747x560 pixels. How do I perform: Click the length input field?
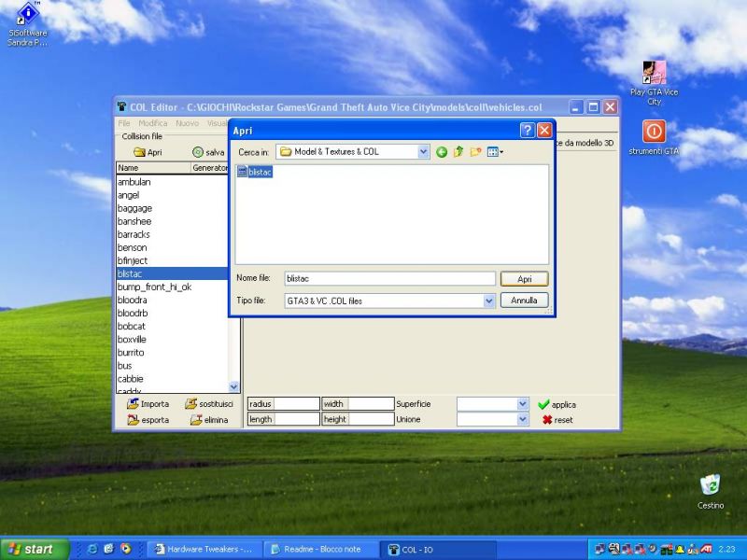(x=295, y=419)
